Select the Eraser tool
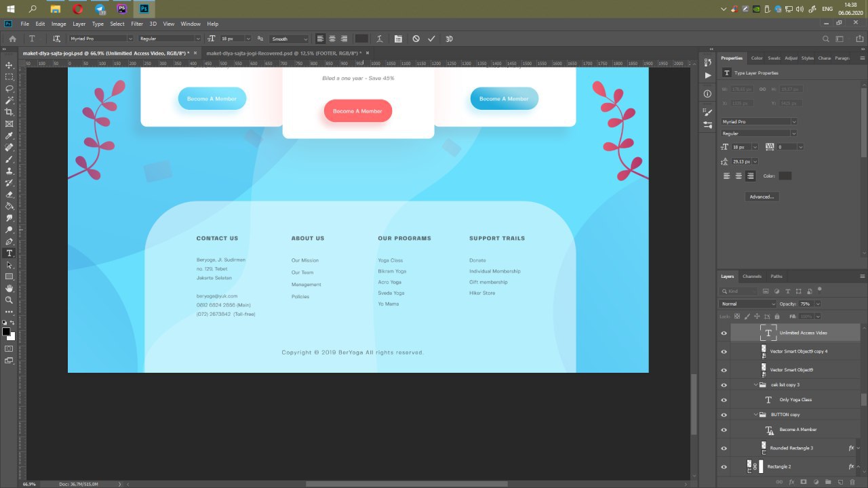Screen dimensions: 868x488 coord(9,195)
